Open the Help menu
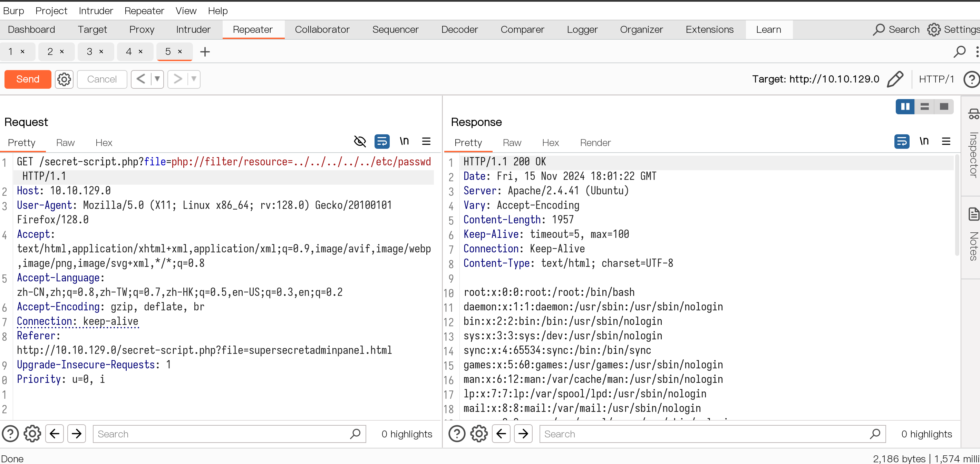The width and height of the screenshot is (980, 464). coord(217,11)
